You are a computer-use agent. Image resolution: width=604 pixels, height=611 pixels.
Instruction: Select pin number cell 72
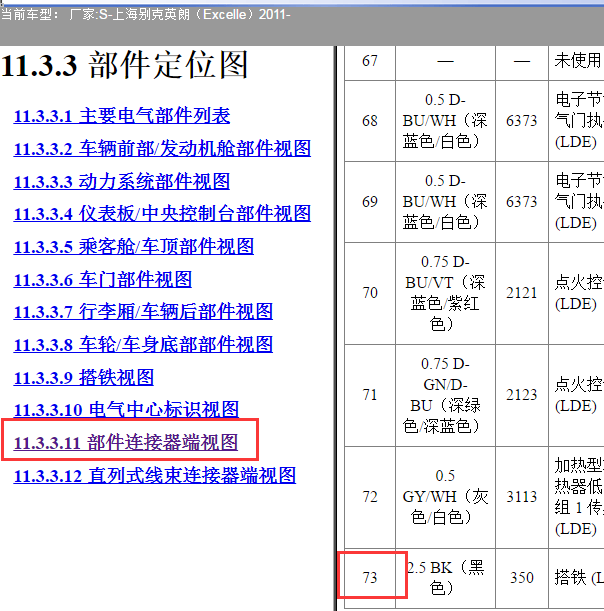click(370, 497)
